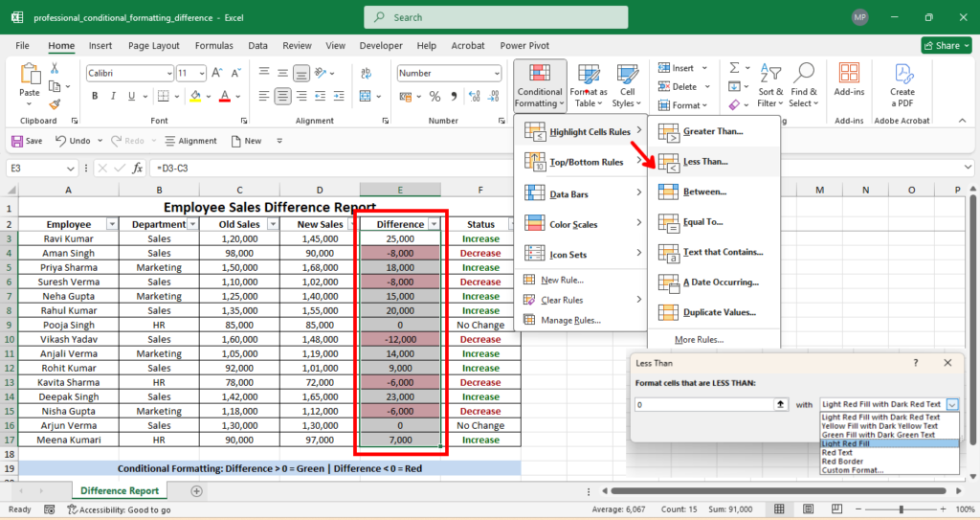Open the Sort & Filter menu
This screenshot has width=980, height=520.
click(770, 86)
